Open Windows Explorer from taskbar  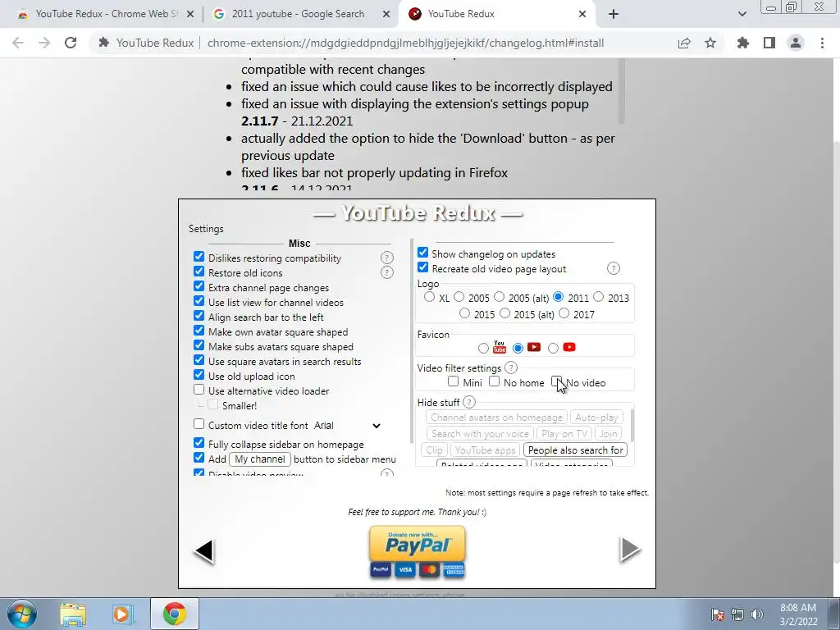point(73,614)
